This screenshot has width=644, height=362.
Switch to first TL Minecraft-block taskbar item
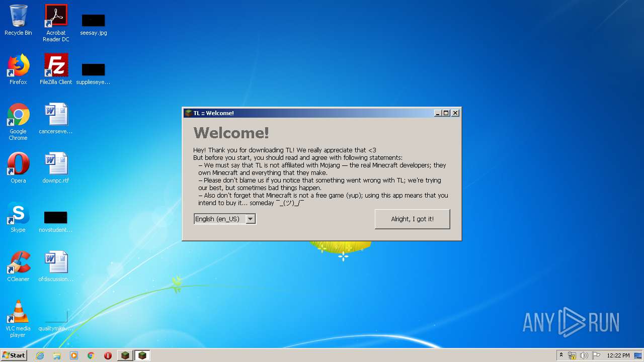125,355
